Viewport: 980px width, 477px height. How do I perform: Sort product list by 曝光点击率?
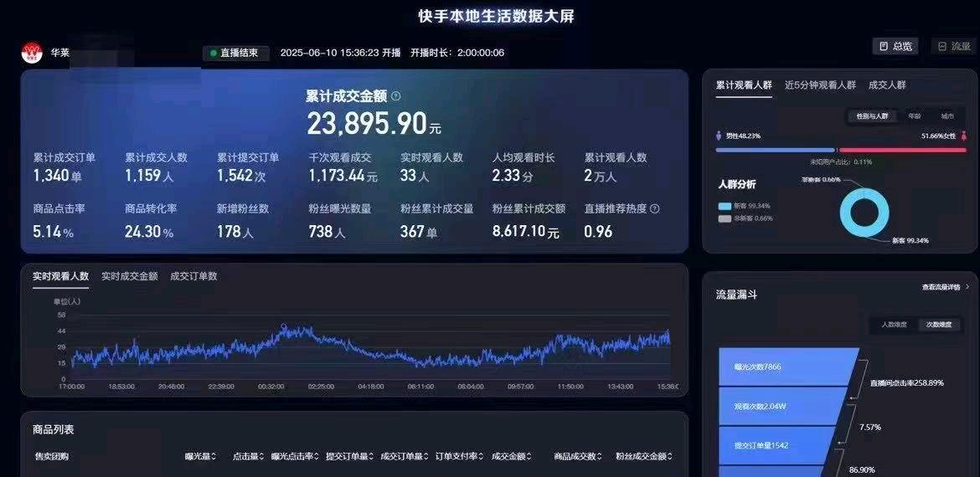coord(295,456)
